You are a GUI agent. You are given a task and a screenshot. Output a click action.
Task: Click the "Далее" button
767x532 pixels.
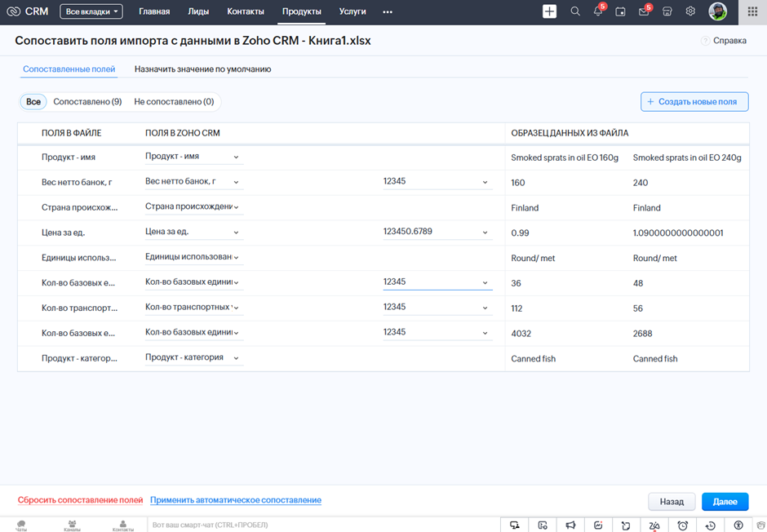click(725, 502)
